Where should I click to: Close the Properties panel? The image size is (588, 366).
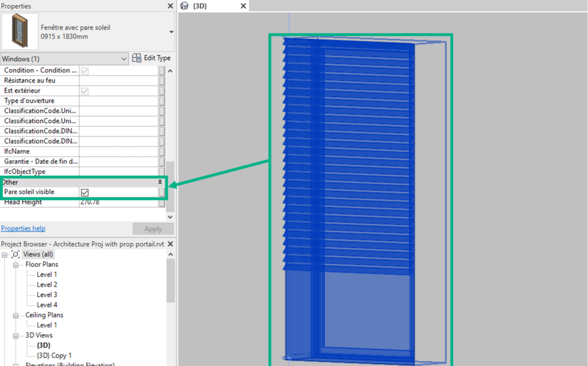pyautogui.click(x=170, y=6)
